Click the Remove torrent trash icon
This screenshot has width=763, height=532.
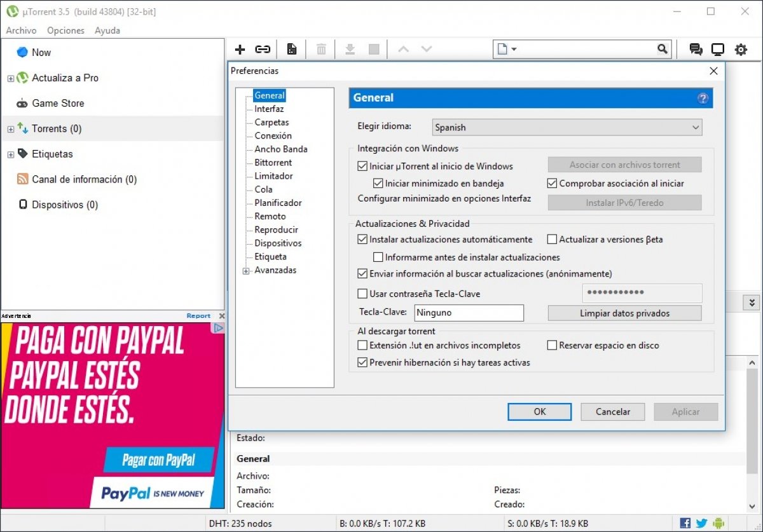click(322, 50)
